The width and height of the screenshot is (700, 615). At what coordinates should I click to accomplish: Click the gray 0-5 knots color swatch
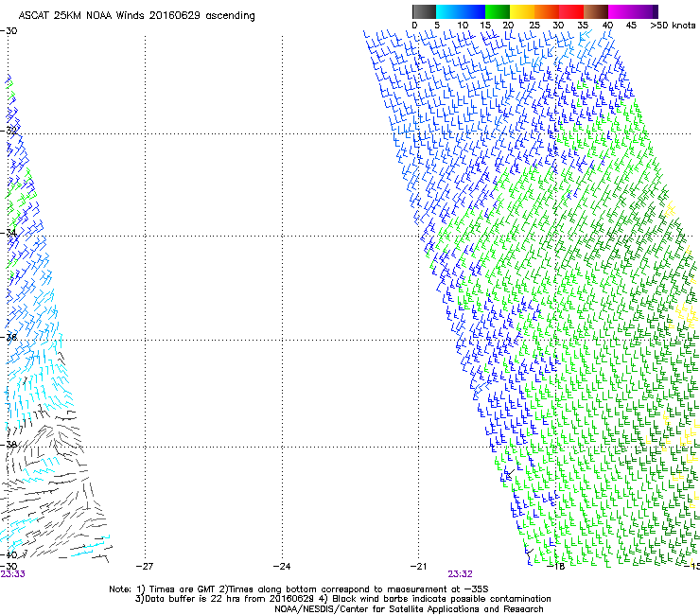pyautogui.click(x=424, y=11)
